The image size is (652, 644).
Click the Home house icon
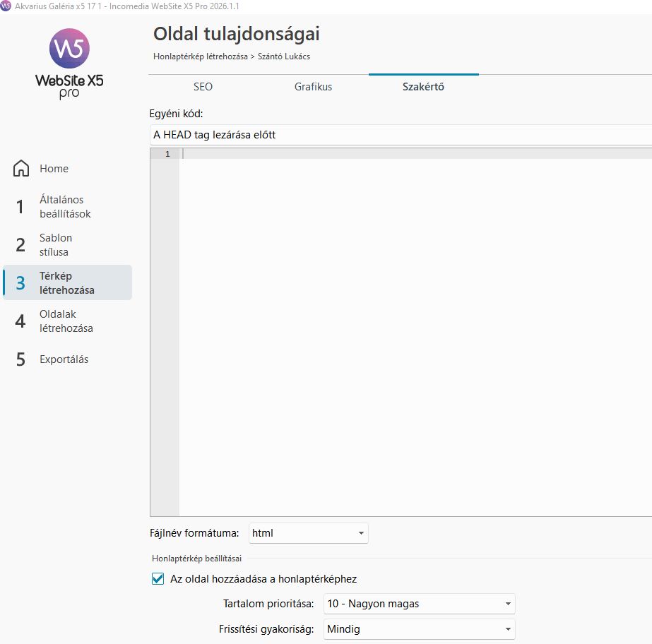[21, 169]
